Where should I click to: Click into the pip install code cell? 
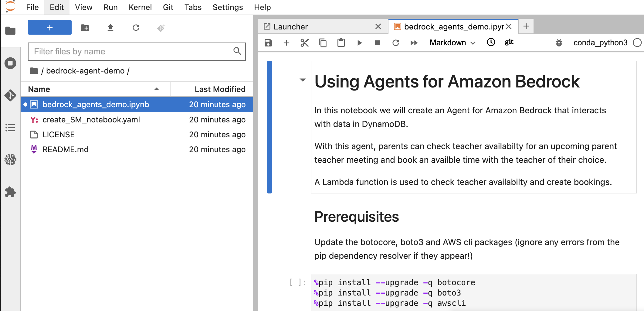pyautogui.click(x=473, y=293)
